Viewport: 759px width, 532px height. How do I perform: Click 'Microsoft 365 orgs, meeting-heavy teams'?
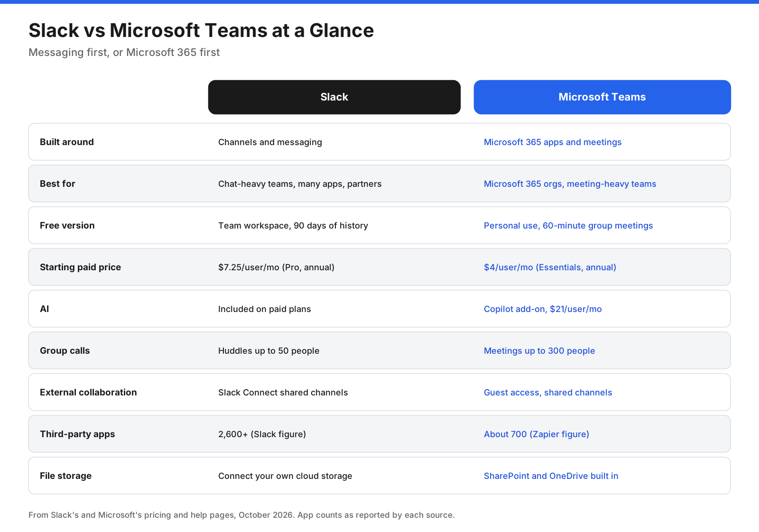(x=570, y=184)
